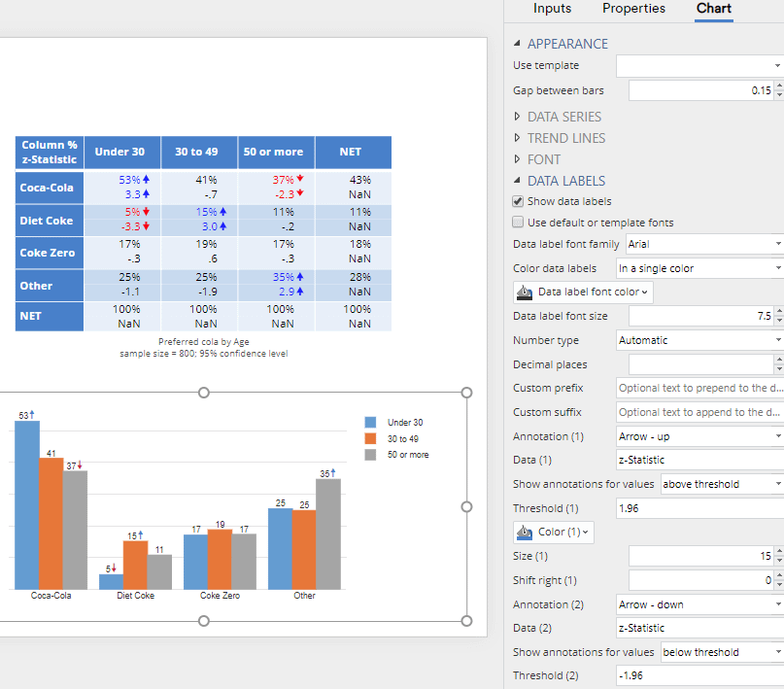Viewport: 784px width, 689px height.
Task: Expand the DATA SERIES section
Action: tap(563, 117)
